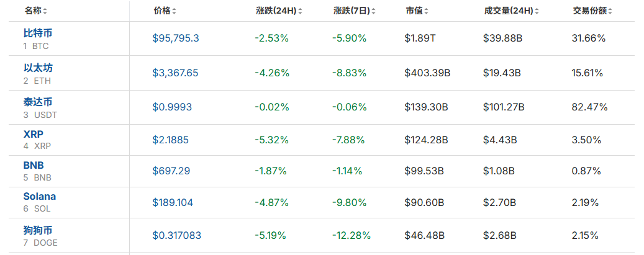
Task: Go to the Solana coin page
Action: [39, 196]
